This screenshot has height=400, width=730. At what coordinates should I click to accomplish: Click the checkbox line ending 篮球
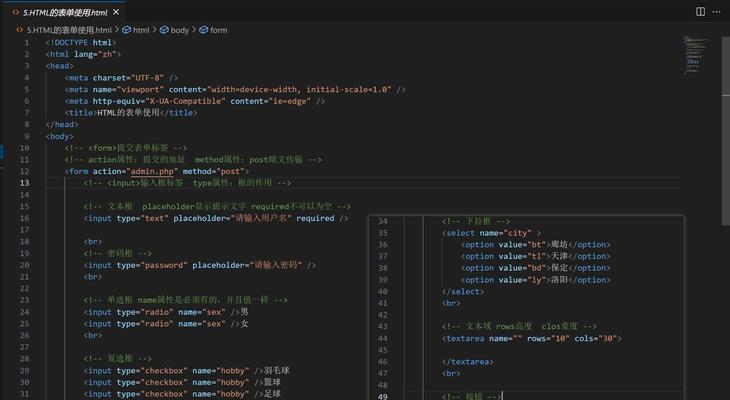(x=182, y=382)
